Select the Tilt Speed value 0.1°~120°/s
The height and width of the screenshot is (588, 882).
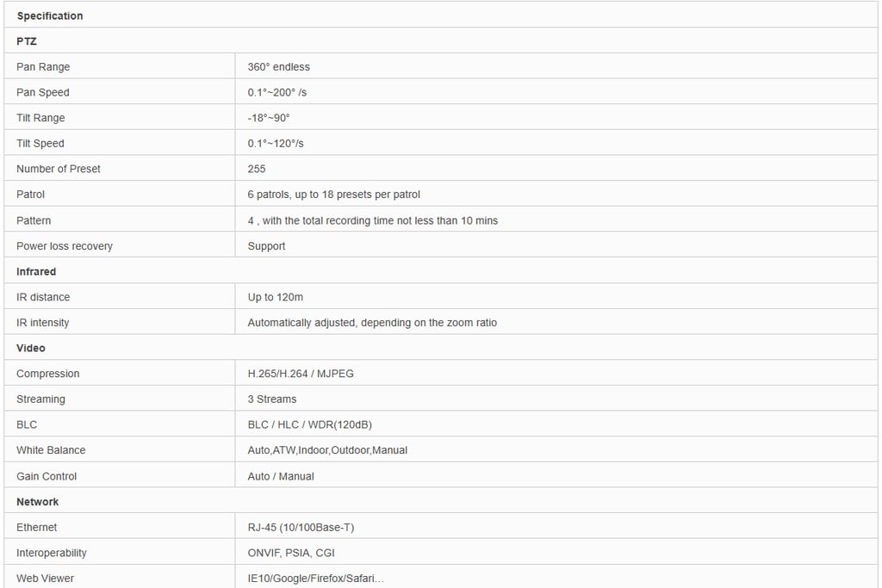pyautogui.click(x=276, y=144)
